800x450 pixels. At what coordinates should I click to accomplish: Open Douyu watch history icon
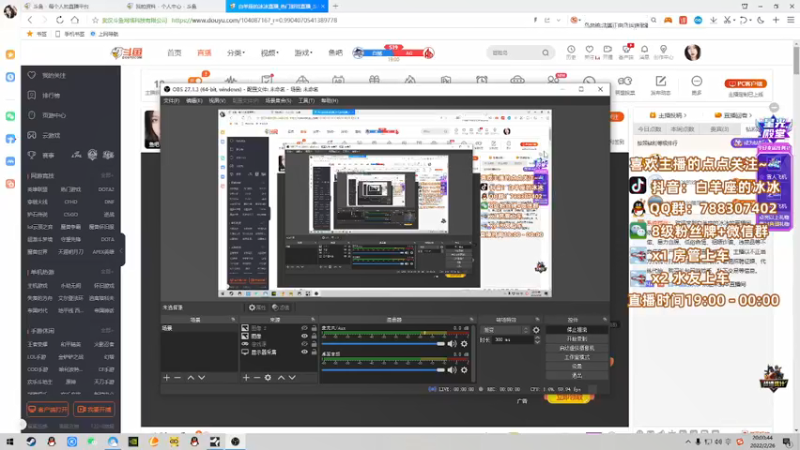pyautogui.click(x=571, y=50)
